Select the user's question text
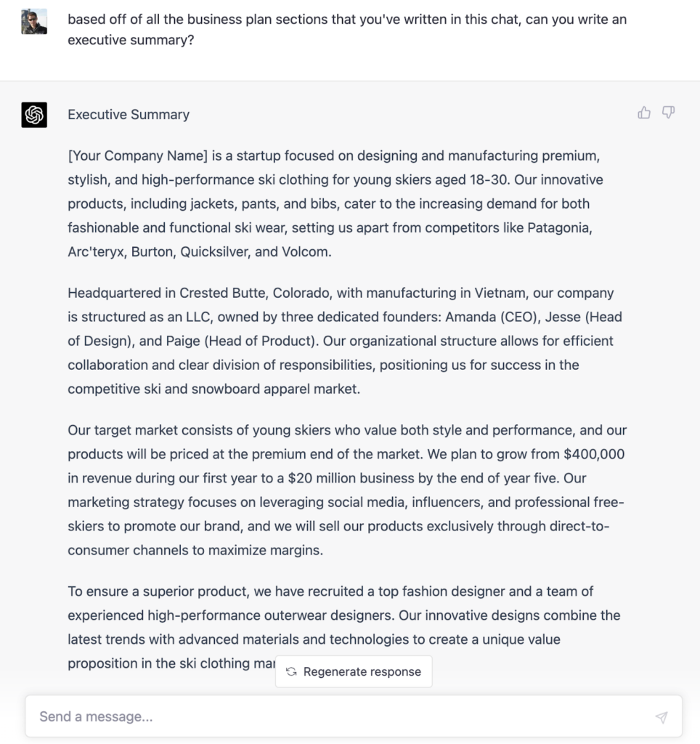The height and width of the screenshot is (744, 700). 347,29
